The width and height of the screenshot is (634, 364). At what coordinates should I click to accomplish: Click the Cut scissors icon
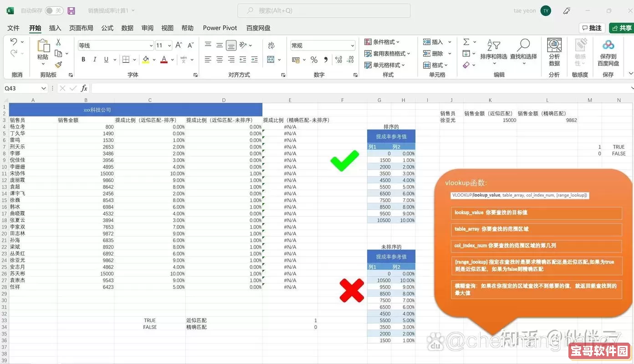tap(58, 42)
